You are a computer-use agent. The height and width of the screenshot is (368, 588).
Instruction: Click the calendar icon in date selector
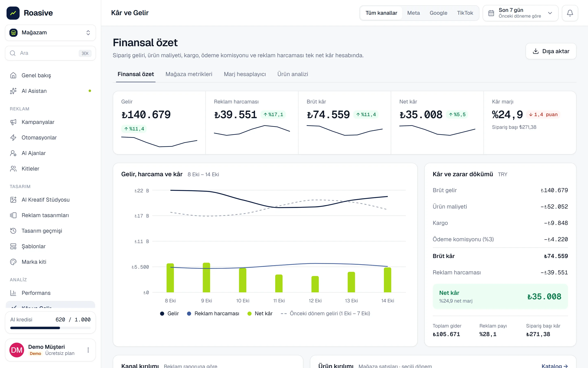491,13
